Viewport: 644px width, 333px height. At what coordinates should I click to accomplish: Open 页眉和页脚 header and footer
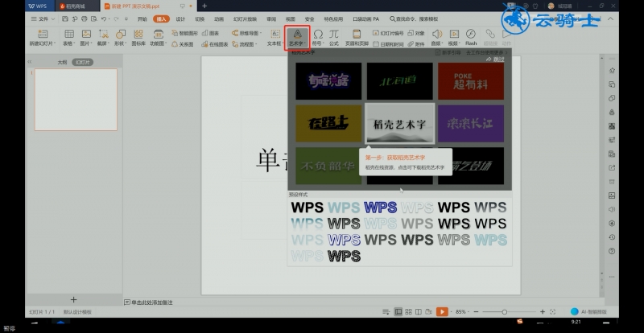pyautogui.click(x=357, y=37)
